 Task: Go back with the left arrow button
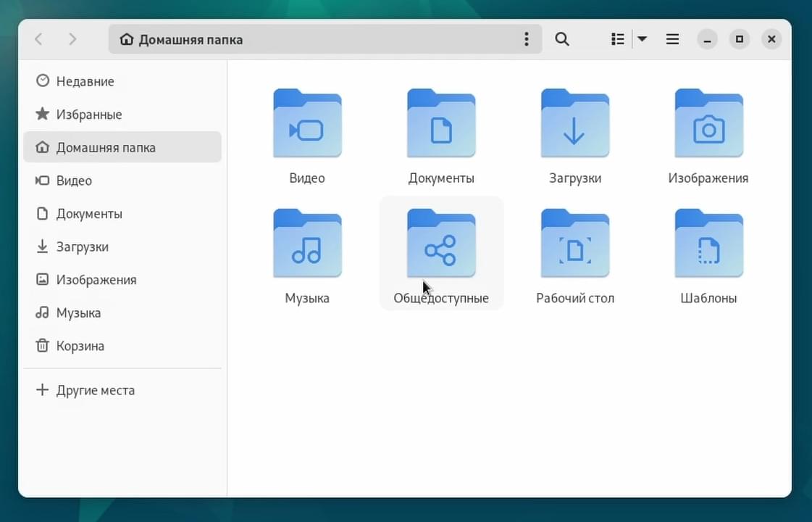click(38, 39)
